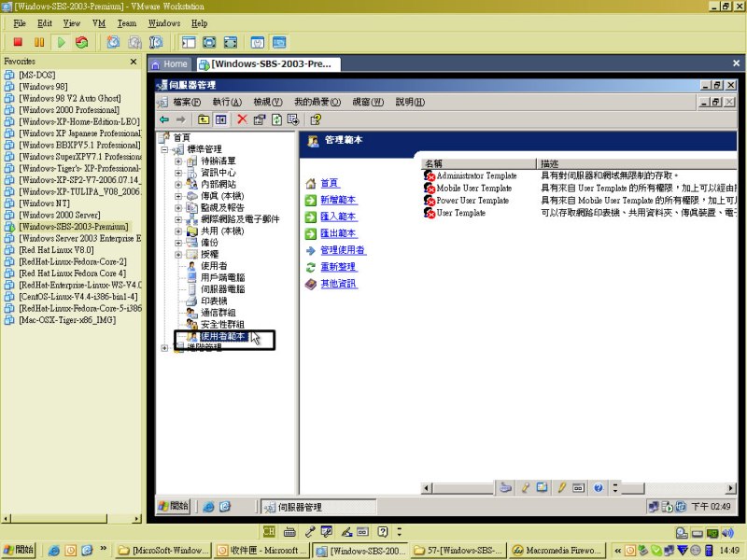The width and height of the screenshot is (747, 560).
Task: Click the 名稱 column header
Action: (479, 164)
